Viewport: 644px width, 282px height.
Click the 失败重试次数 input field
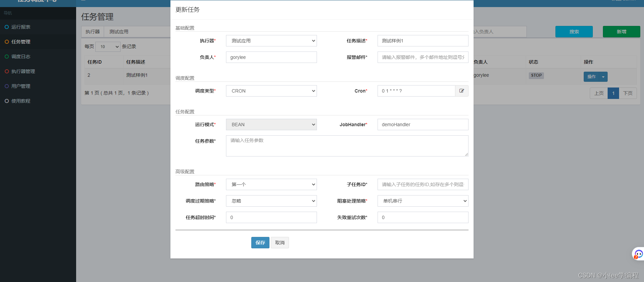click(423, 217)
